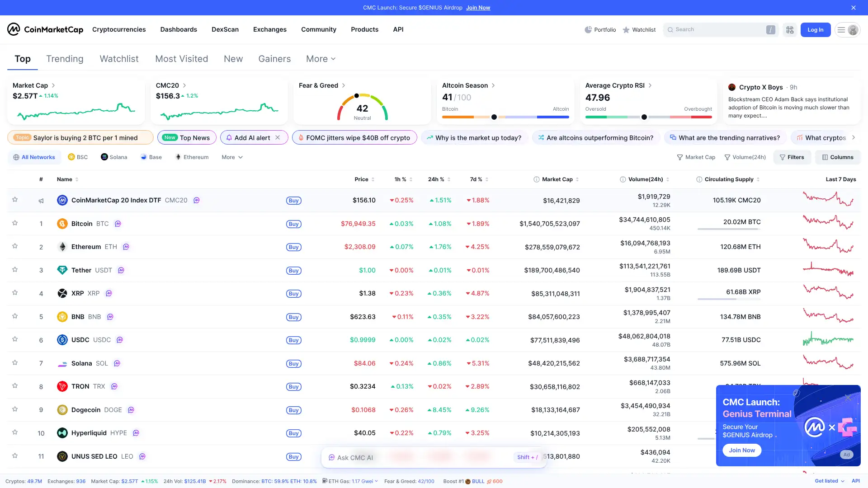This screenshot has width=868, height=488.
Task: Open the Market Cap card chevron
Action: coord(53,85)
